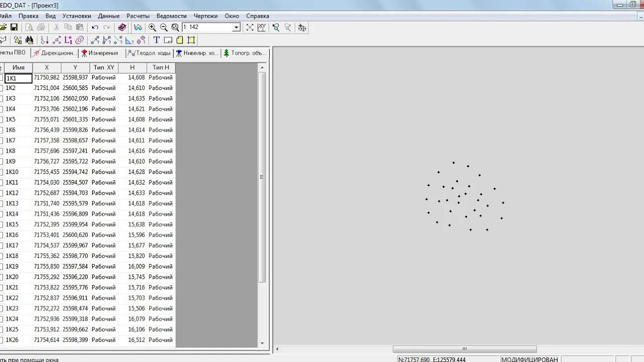Open the Установки menu
644x362 pixels.
coord(77,16)
